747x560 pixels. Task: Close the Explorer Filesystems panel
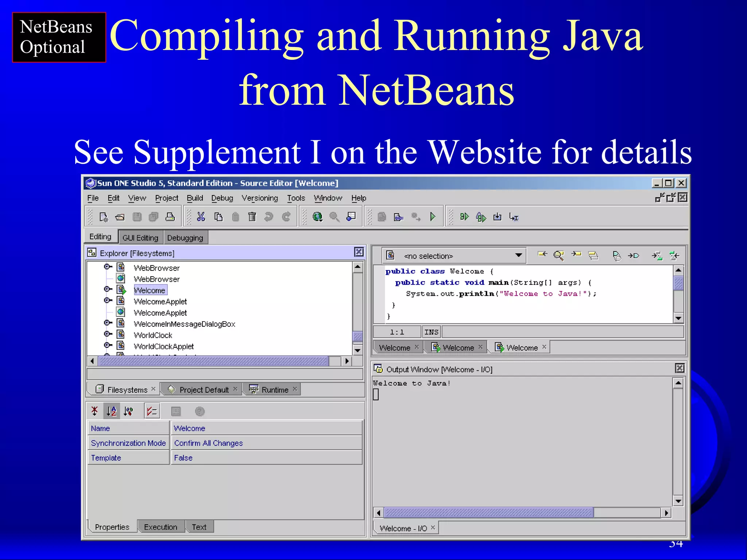[359, 252]
